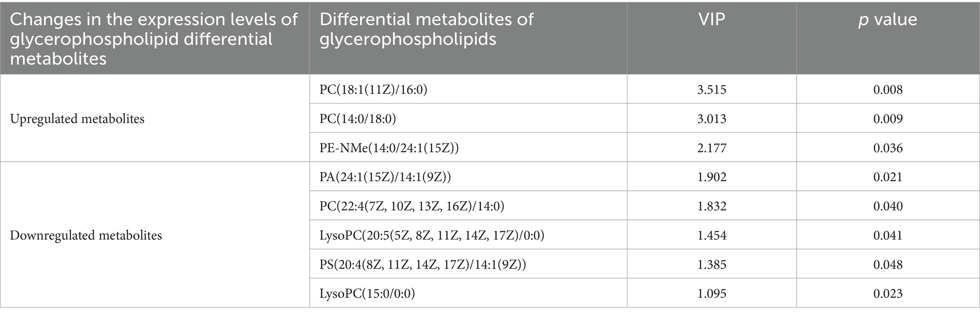Image resolution: width=980 pixels, height=316 pixels.
Task: Click the LysoPC(15:0/0:0) metabolite cell
Action: coord(367,294)
